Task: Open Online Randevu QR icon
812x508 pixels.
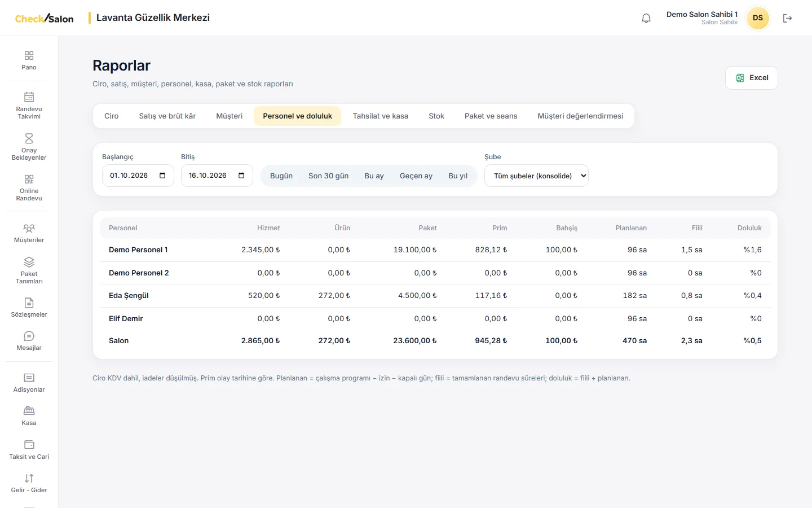Action: (29, 179)
